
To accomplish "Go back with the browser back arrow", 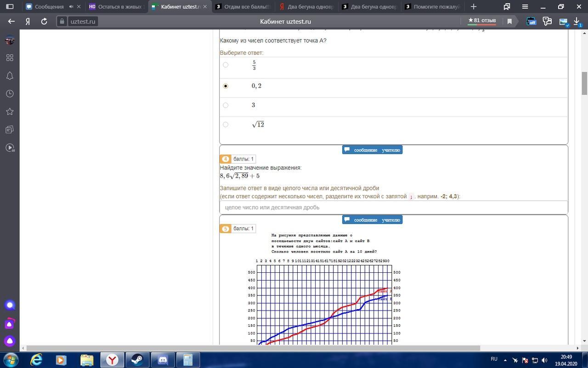I will coord(11,22).
